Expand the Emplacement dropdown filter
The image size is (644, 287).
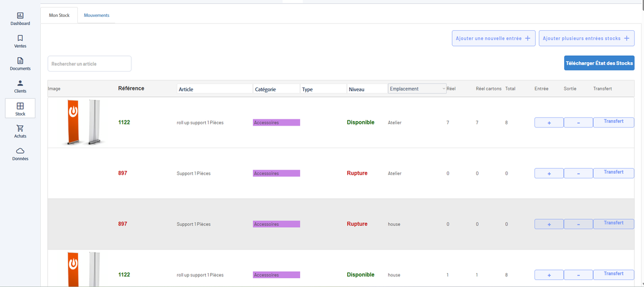click(x=417, y=89)
